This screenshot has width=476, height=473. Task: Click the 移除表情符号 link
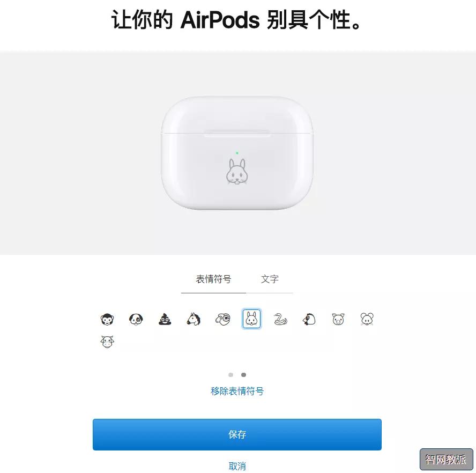point(237,391)
